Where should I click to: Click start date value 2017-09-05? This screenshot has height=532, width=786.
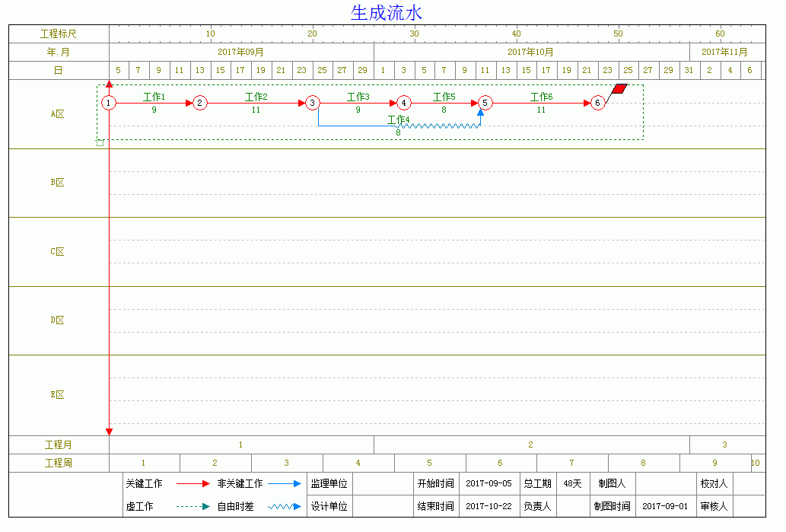click(x=488, y=484)
